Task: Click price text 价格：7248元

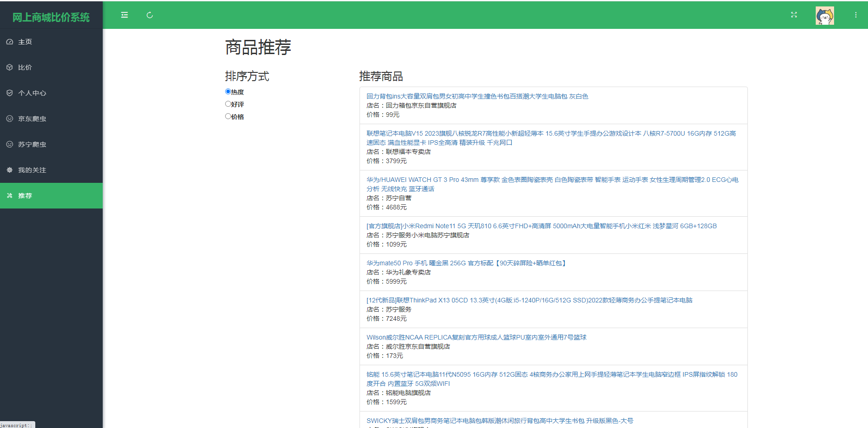Action: (x=387, y=318)
